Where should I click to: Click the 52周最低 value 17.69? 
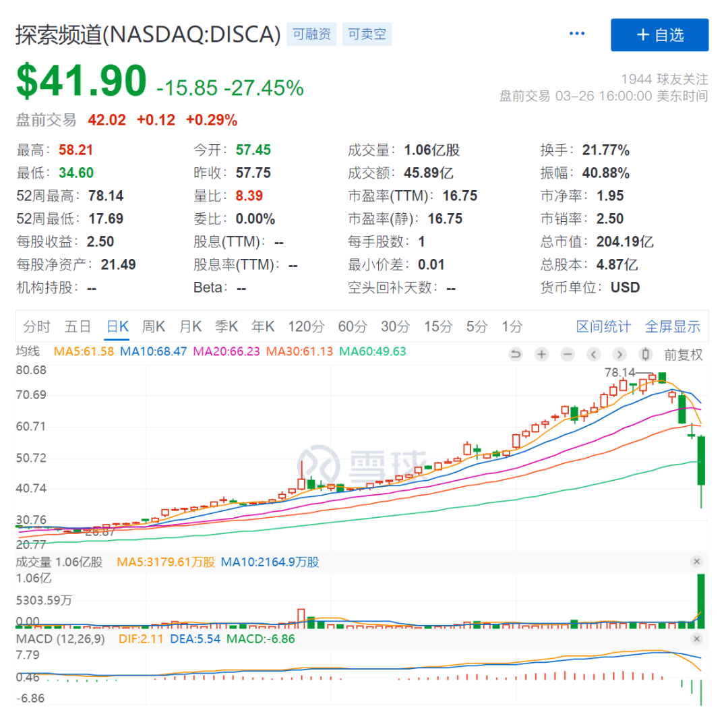(x=106, y=218)
